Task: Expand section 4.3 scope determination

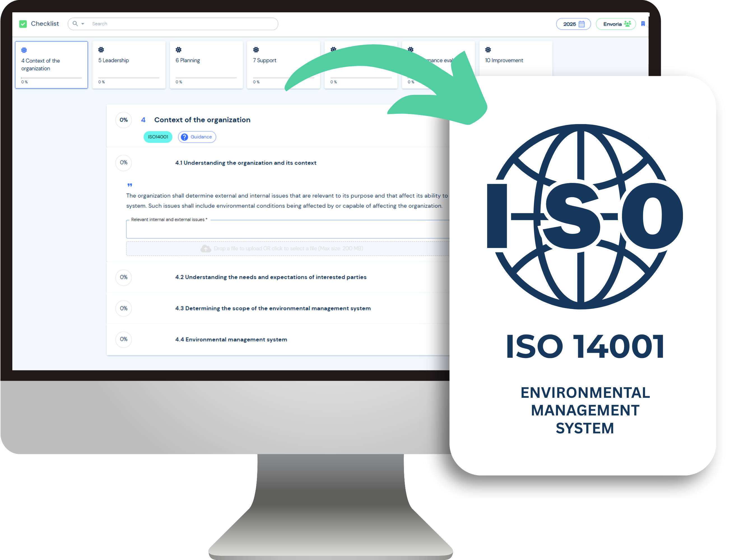Action: (x=273, y=308)
